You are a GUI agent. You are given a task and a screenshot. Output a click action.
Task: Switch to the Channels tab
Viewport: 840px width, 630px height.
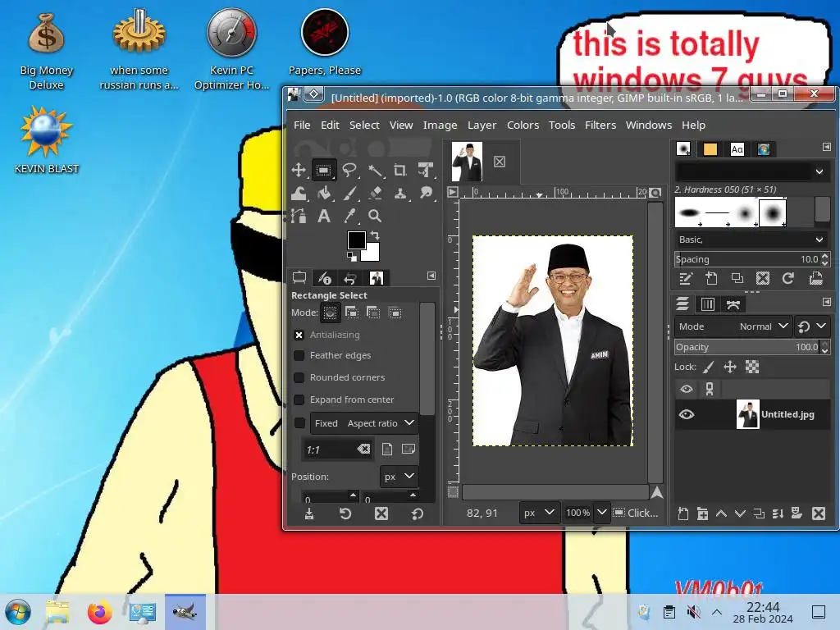point(708,304)
